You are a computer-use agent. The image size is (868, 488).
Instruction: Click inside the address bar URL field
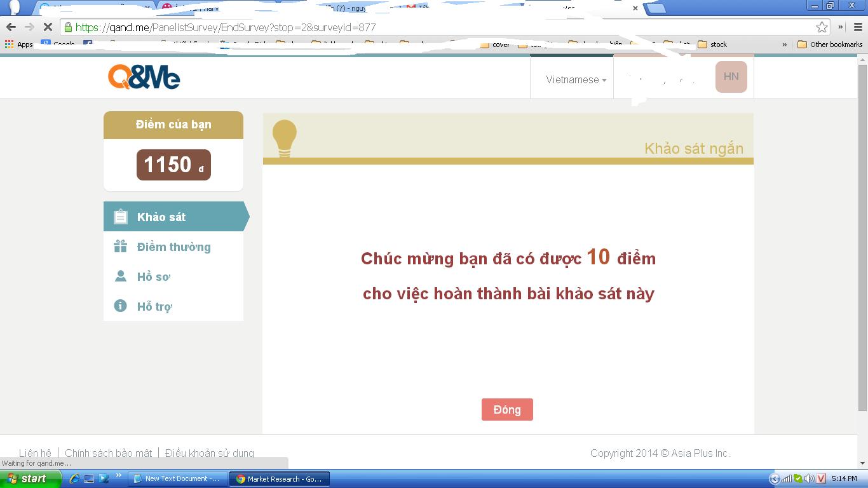[254, 27]
